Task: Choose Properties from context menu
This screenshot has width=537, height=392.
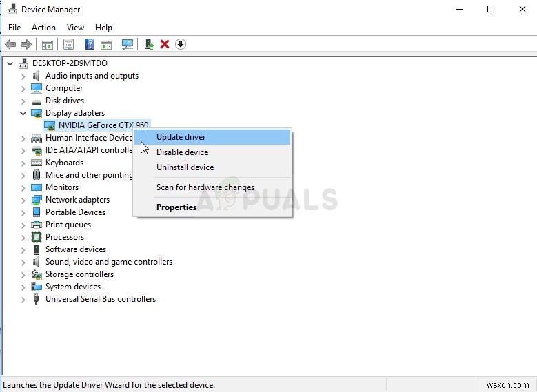Action: [x=212, y=207]
